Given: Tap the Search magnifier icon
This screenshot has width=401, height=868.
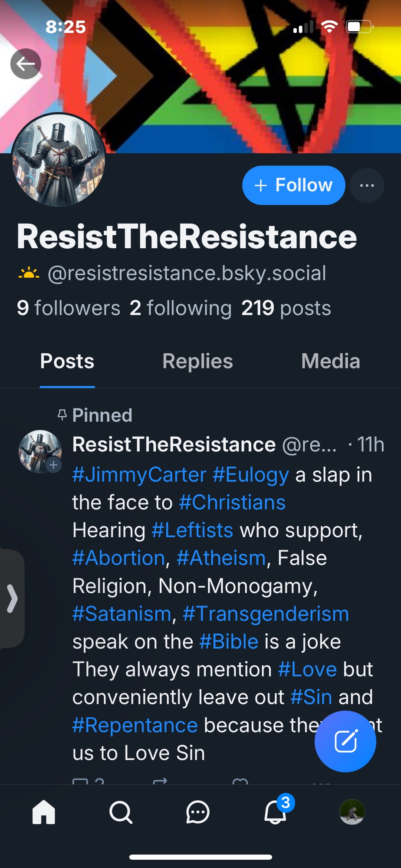Looking at the screenshot, I should point(121,812).
